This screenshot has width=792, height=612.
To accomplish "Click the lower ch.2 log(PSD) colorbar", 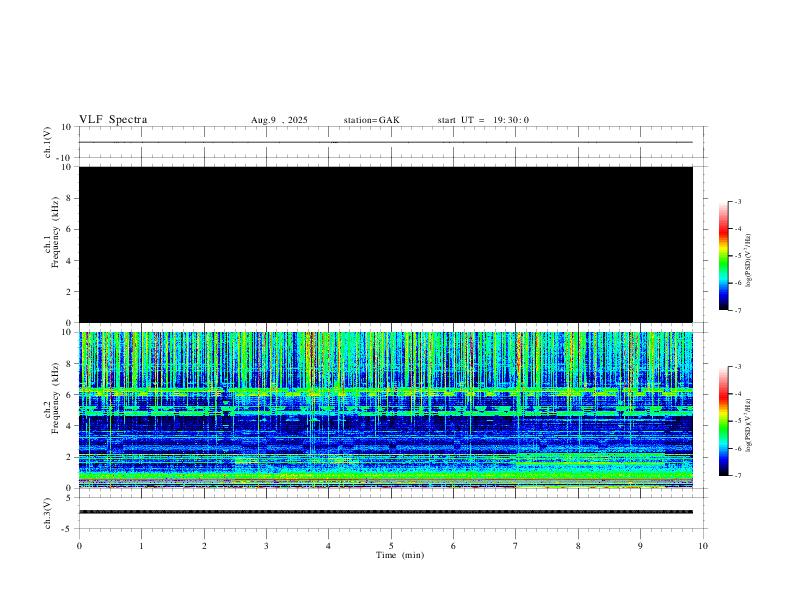I will coord(724,421).
